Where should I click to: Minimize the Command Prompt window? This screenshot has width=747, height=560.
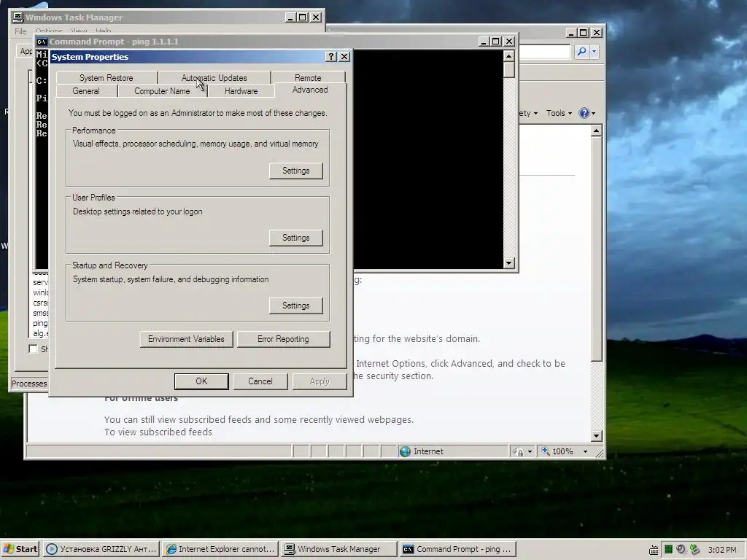point(483,42)
